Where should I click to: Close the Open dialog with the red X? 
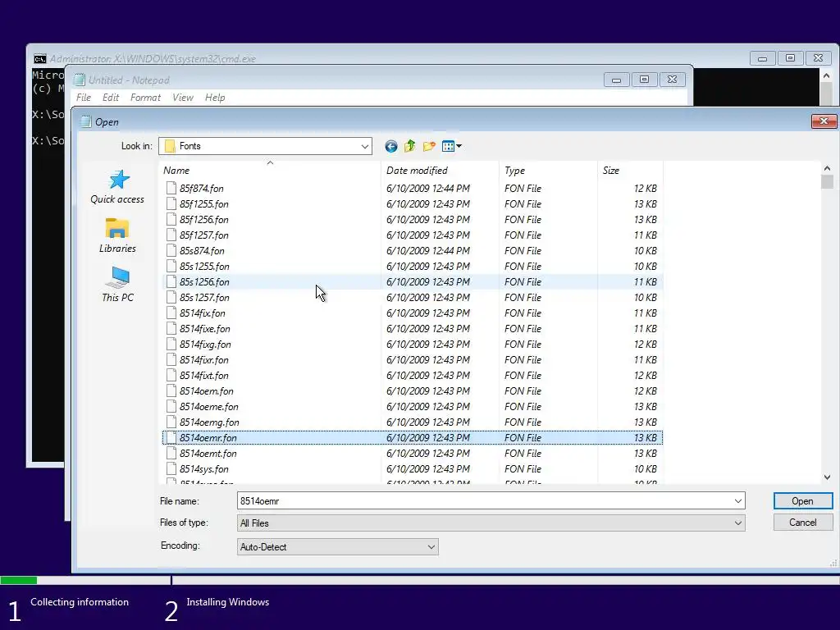coord(824,121)
